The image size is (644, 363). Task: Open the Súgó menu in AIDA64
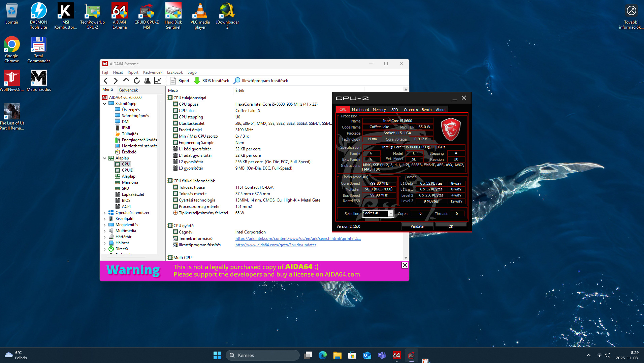192,72
